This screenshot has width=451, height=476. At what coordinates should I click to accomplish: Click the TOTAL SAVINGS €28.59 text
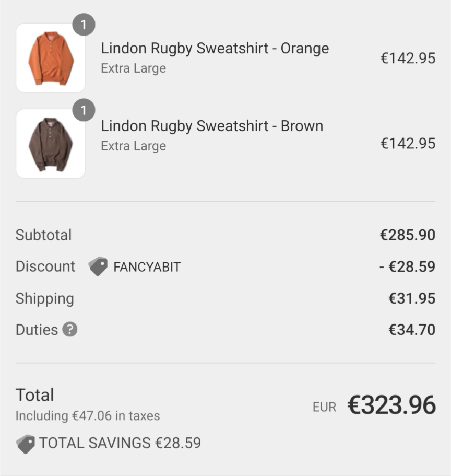[x=120, y=443]
